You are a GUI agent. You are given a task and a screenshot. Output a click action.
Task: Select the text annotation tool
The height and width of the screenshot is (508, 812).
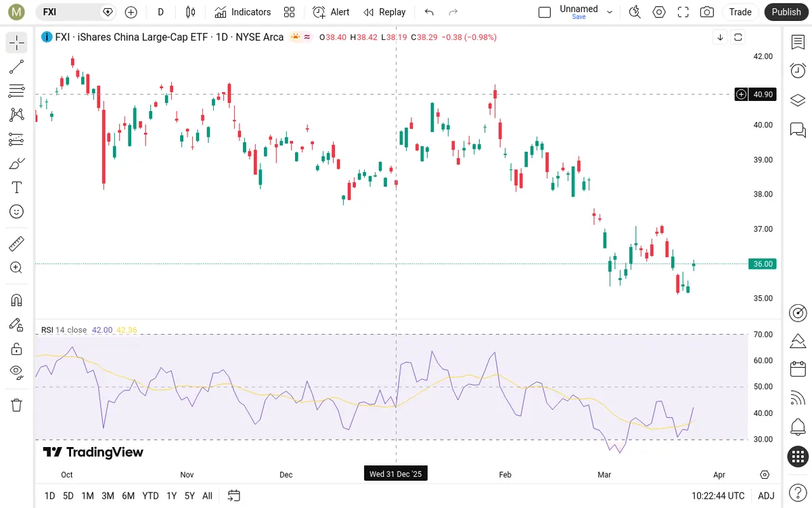17,188
